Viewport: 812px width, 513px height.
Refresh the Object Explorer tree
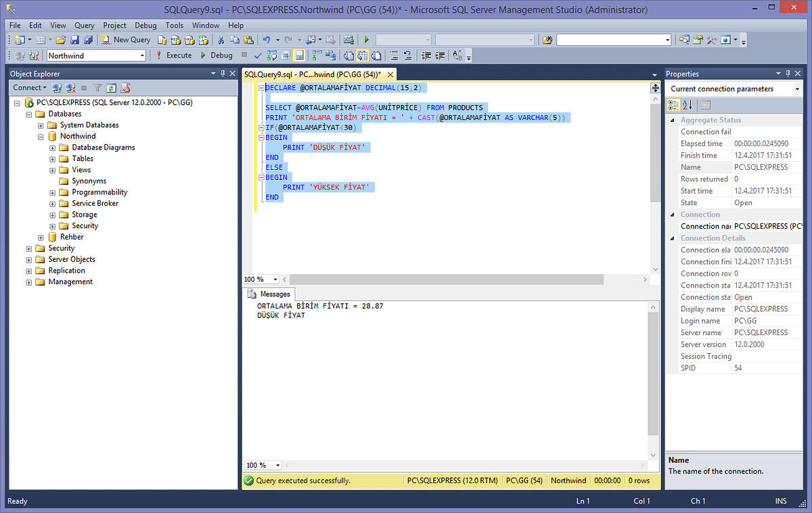111,88
